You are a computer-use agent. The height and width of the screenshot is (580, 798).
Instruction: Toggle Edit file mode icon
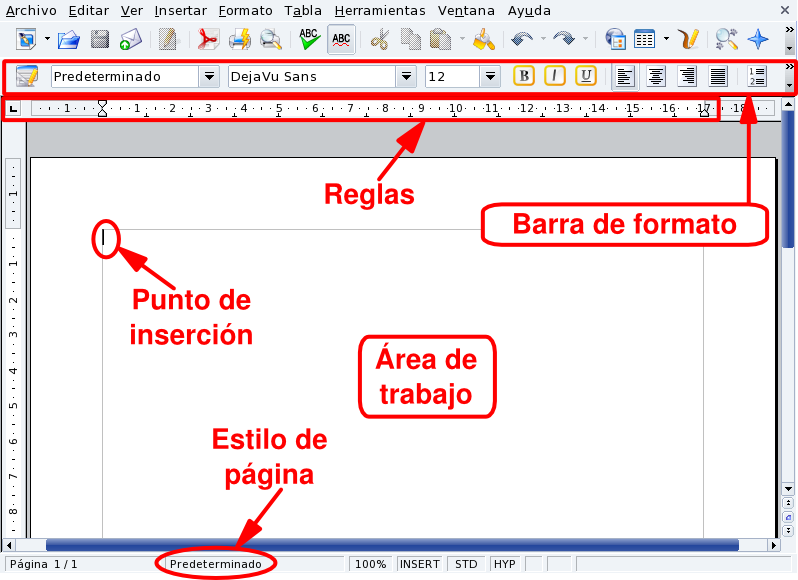click(x=167, y=39)
